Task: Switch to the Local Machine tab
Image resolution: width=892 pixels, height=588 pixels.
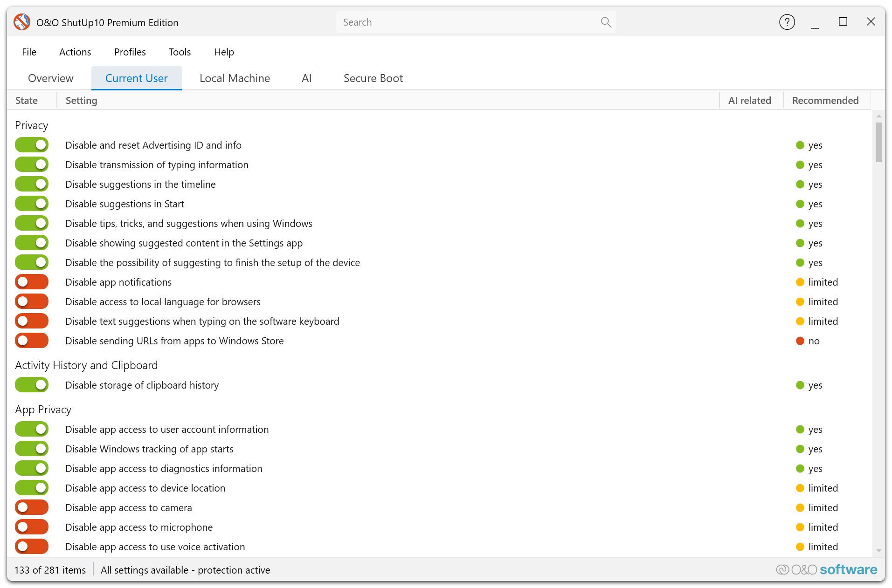Action: pyautogui.click(x=235, y=78)
